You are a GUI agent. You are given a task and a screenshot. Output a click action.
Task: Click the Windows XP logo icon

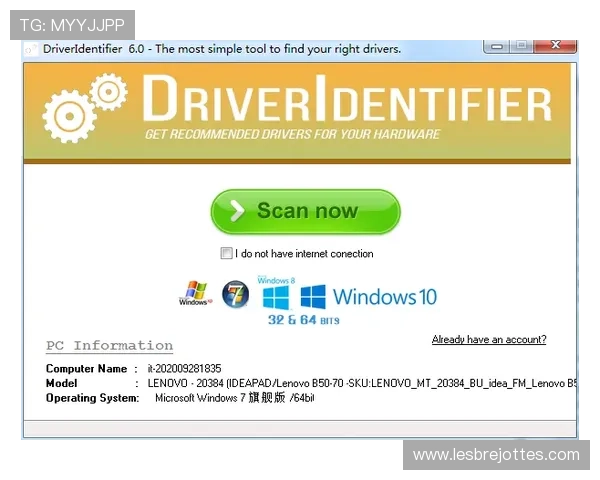pyautogui.click(x=194, y=293)
